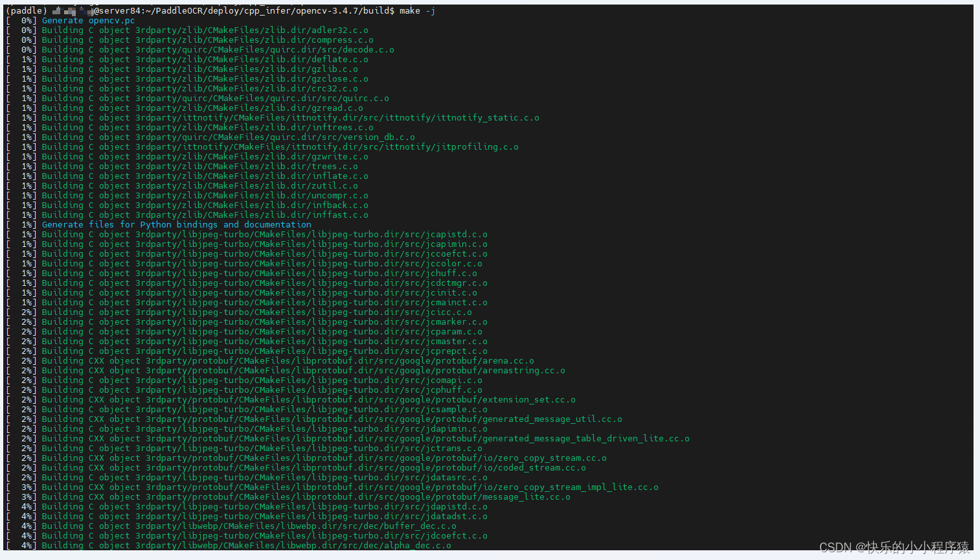
Task: Click the line building zlib adler32.c.o
Action: 187,30
